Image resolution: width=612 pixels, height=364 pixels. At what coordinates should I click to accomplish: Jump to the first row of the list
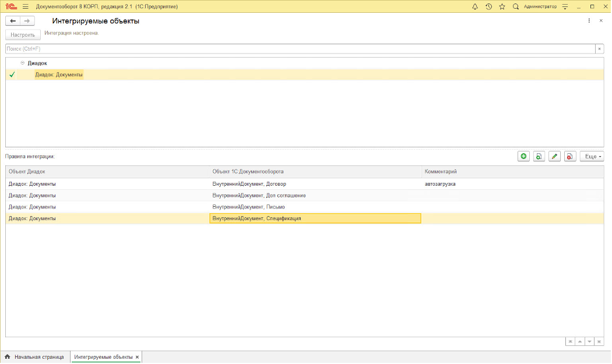point(570,342)
